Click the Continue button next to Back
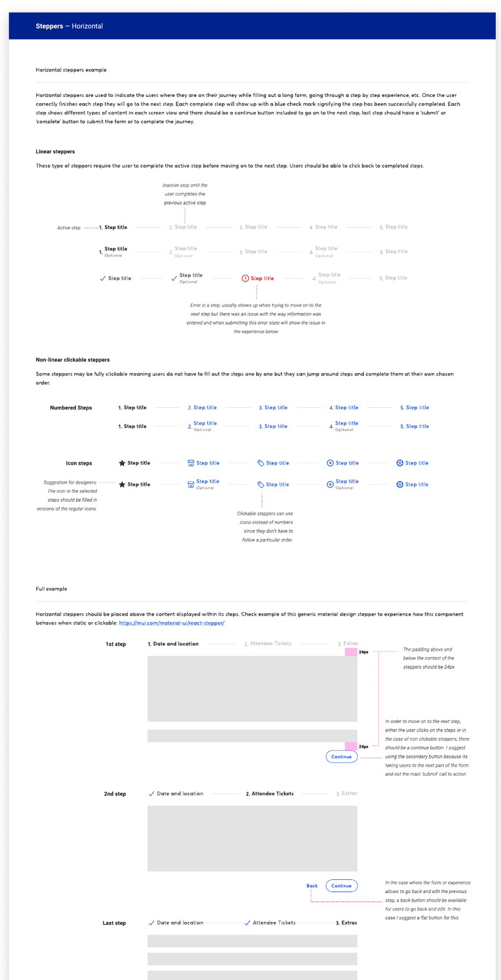 (341, 886)
